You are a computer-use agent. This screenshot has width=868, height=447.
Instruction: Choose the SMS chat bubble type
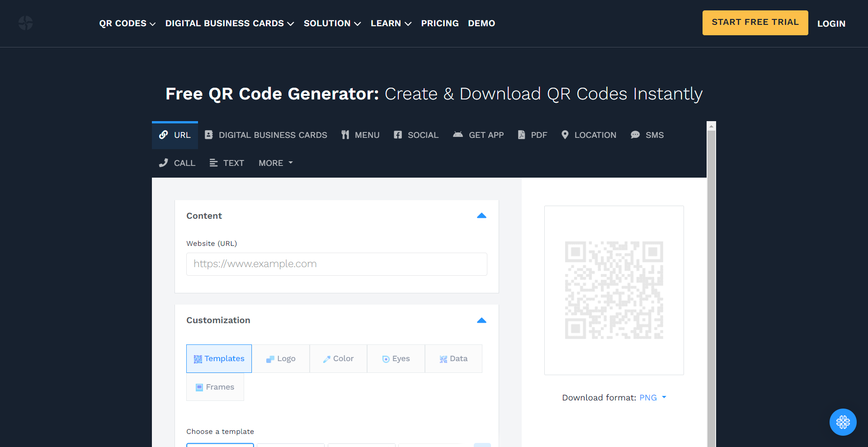click(x=647, y=135)
